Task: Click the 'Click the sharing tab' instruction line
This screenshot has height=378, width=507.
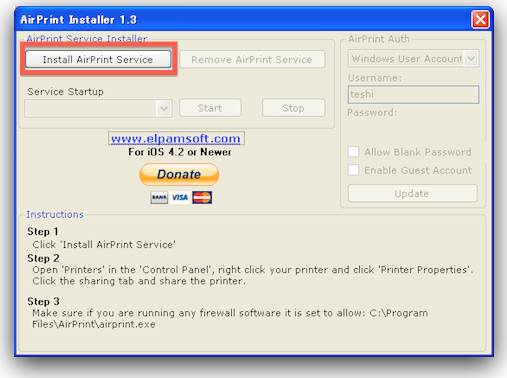Action: [x=139, y=281]
